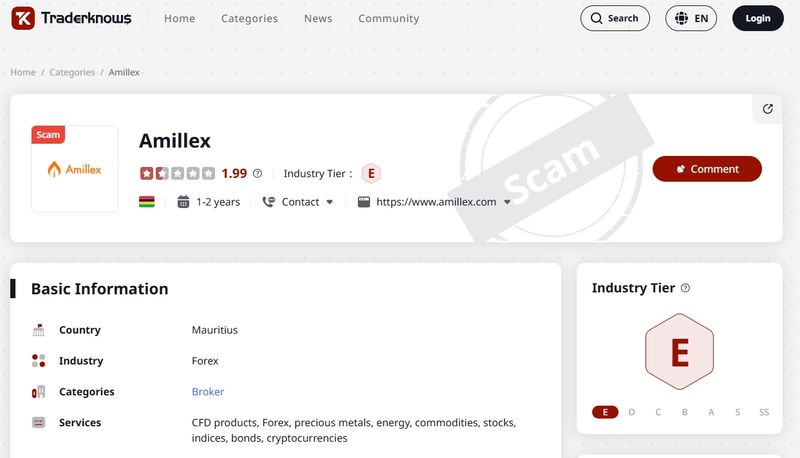Screen dimensions: 800x458
Task: Click the Comment button
Action: 707,169
